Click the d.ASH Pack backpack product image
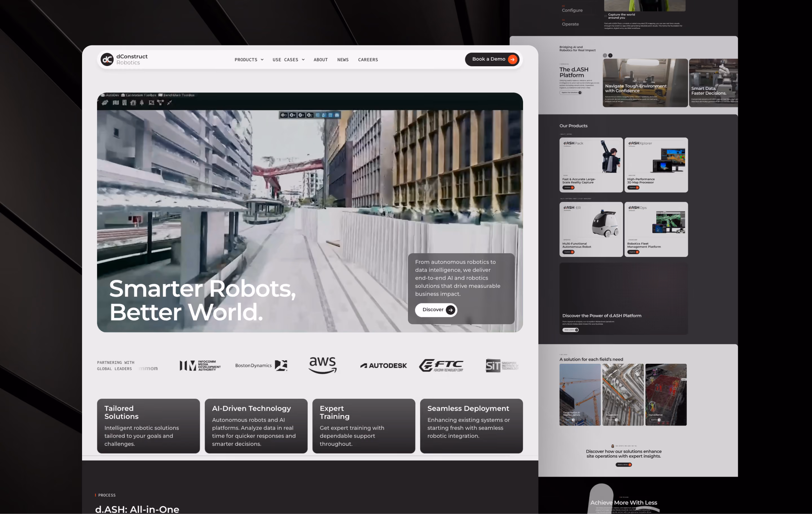812x514 pixels. (611, 156)
